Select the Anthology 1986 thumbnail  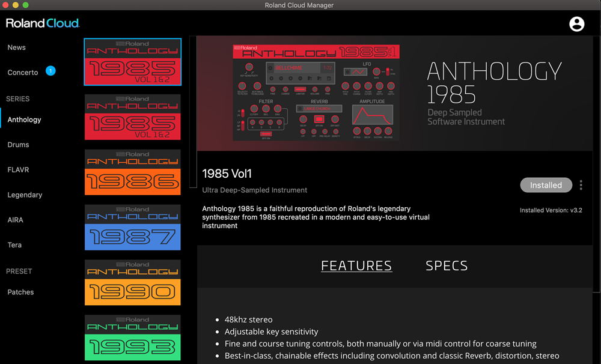coord(133,172)
